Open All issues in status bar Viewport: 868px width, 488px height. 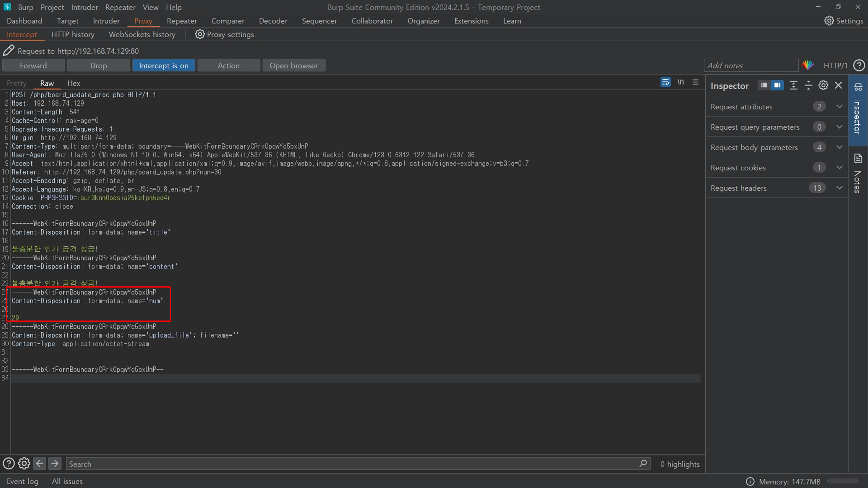(x=67, y=481)
